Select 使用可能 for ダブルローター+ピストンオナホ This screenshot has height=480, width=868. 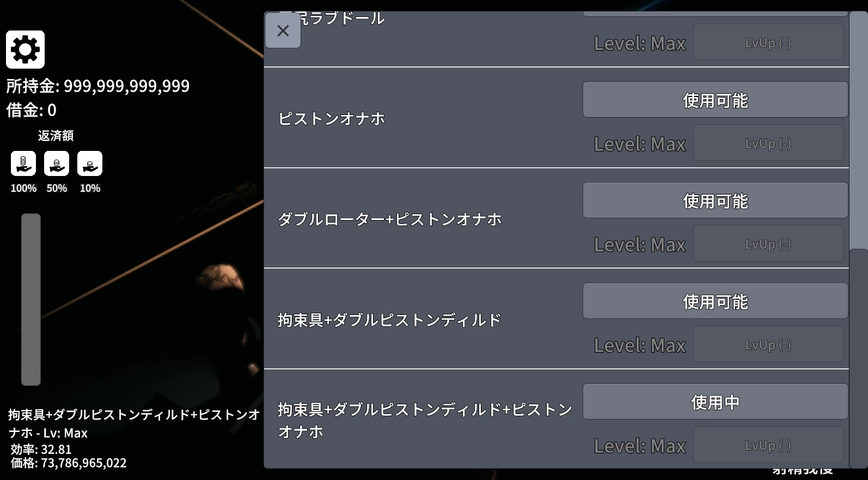[x=715, y=200]
